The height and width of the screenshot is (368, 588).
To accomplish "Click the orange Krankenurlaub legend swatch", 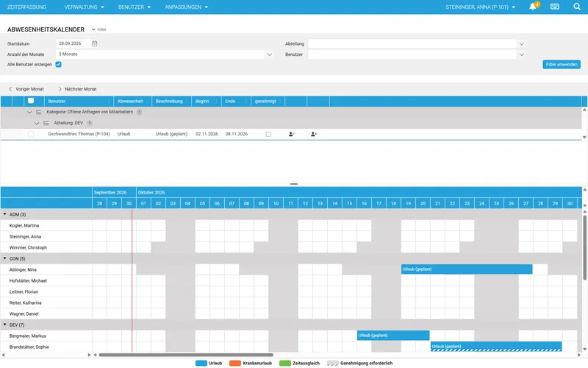I will point(235,363).
